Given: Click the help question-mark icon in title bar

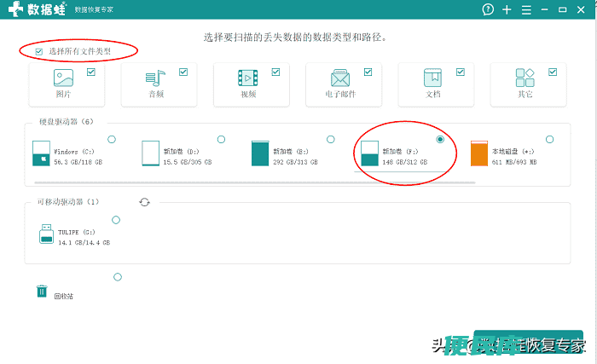Looking at the screenshot, I should (x=488, y=9).
